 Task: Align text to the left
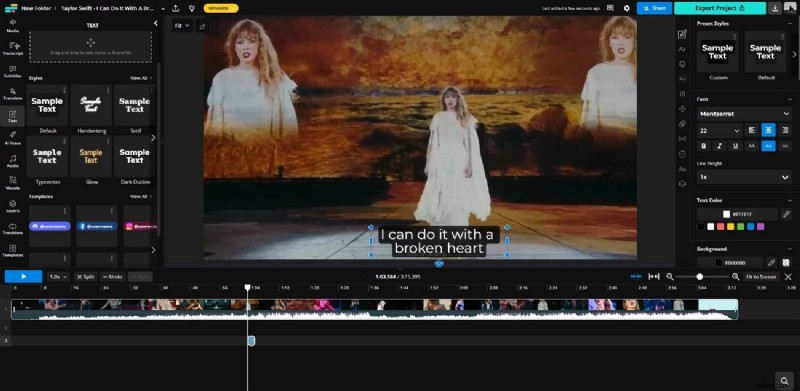pos(752,130)
